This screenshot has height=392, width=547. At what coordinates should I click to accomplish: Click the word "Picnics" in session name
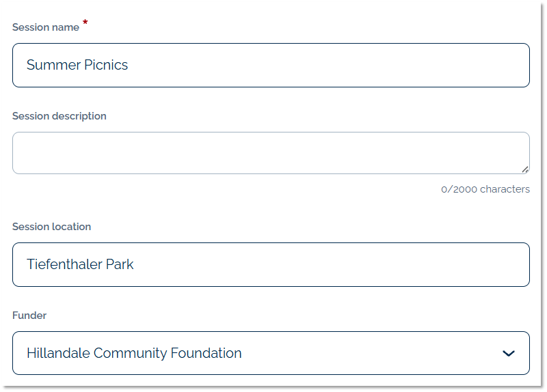[104, 66]
